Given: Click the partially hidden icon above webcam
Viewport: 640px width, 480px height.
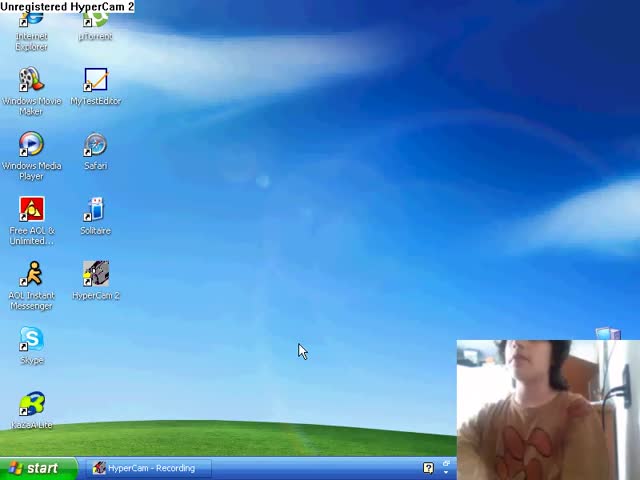Looking at the screenshot, I should (607, 333).
